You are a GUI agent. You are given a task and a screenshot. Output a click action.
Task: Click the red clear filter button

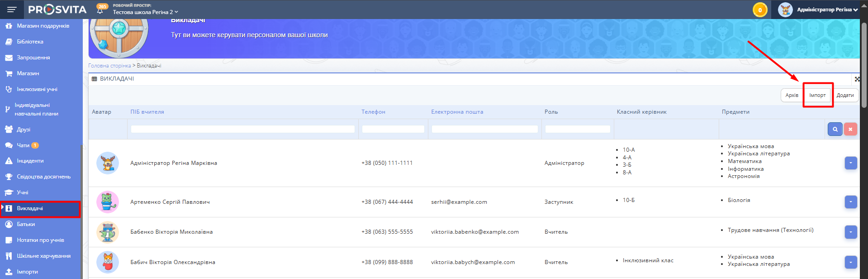850,129
